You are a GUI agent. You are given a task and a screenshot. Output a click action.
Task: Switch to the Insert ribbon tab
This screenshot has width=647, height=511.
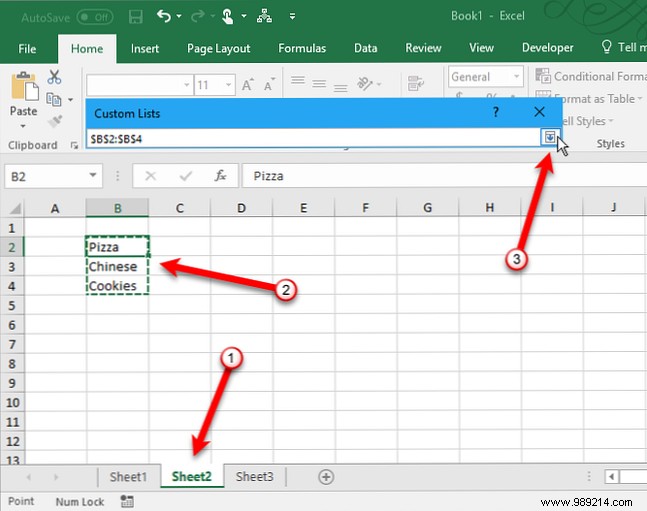145,49
